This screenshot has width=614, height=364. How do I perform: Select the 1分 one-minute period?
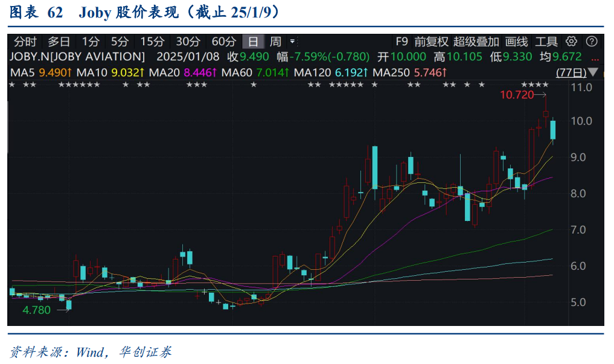point(91,42)
